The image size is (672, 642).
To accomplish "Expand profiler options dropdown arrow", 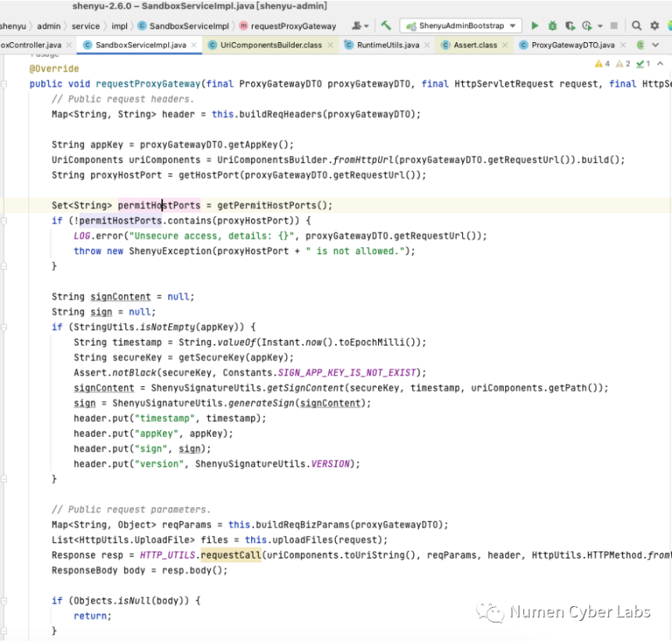I will [600, 27].
